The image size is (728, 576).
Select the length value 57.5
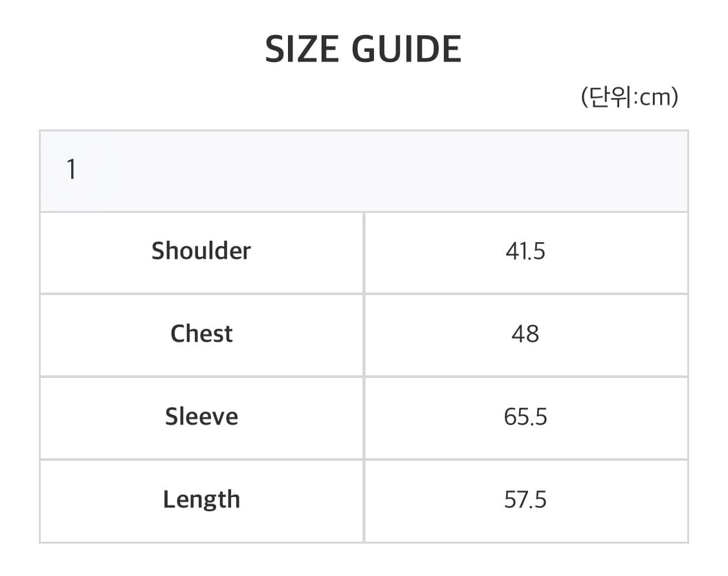pos(525,500)
